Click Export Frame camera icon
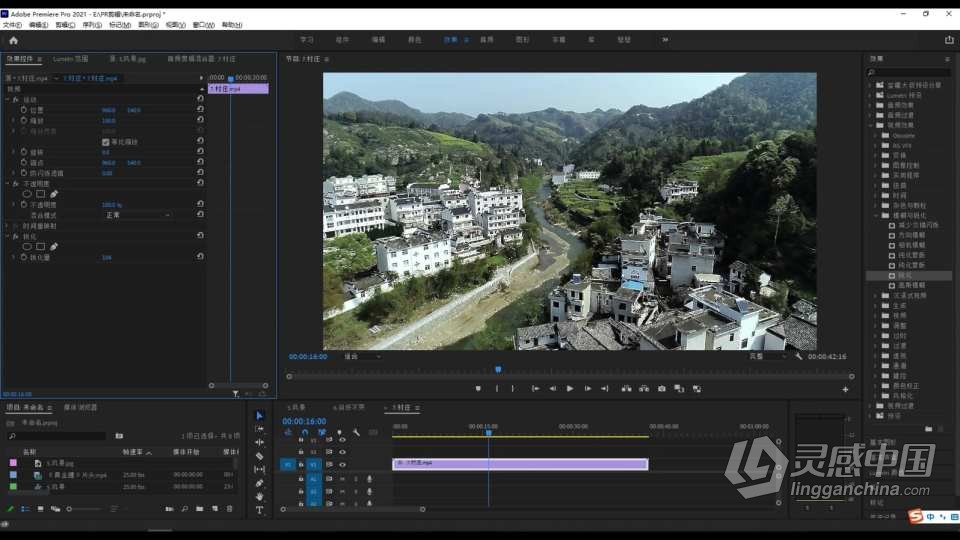The image size is (960, 540). [661, 389]
